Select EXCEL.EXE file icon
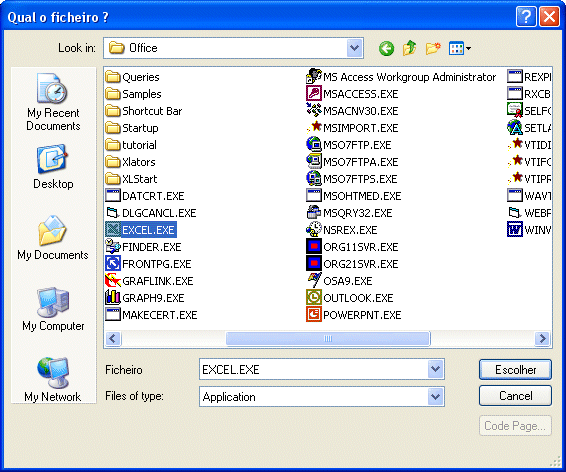Image resolution: width=566 pixels, height=472 pixels. coord(113,230)
